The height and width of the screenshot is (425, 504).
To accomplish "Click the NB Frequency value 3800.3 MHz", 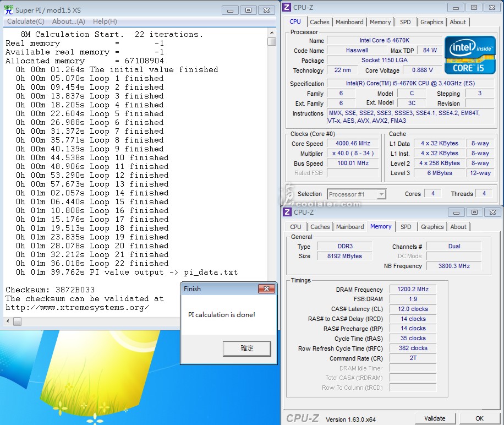I will tap(454, 266).
